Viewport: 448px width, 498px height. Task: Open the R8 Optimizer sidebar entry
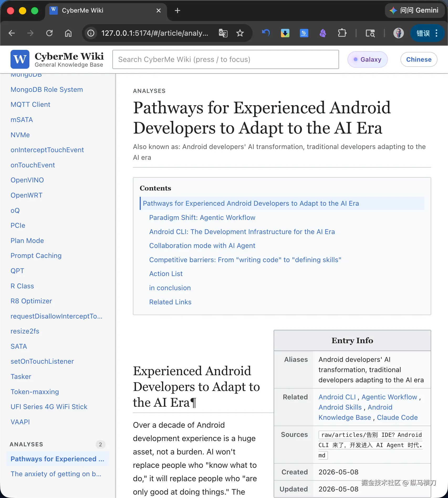pos(31,301)
